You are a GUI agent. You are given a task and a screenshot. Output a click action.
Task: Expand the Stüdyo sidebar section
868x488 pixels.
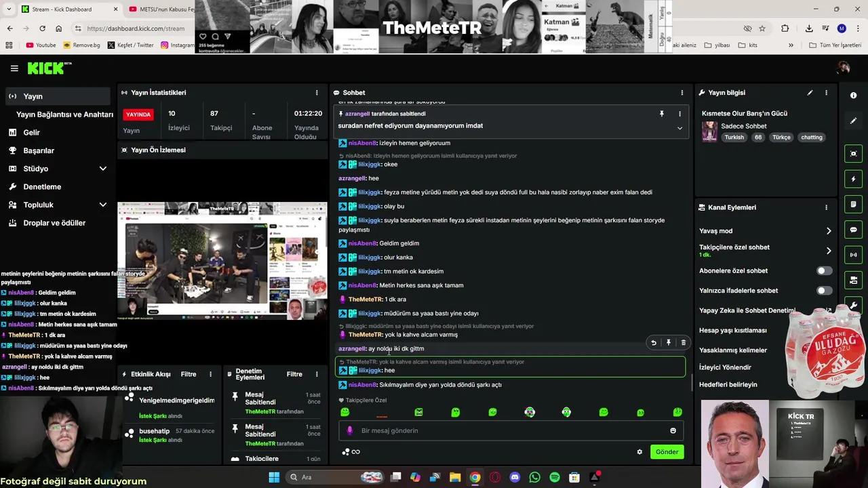click(x=103, y=169)
